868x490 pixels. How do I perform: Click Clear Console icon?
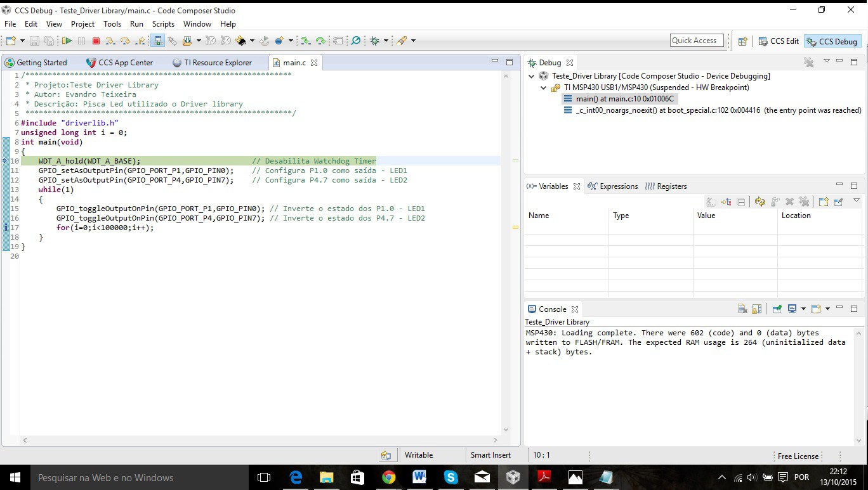coord(742,309)
